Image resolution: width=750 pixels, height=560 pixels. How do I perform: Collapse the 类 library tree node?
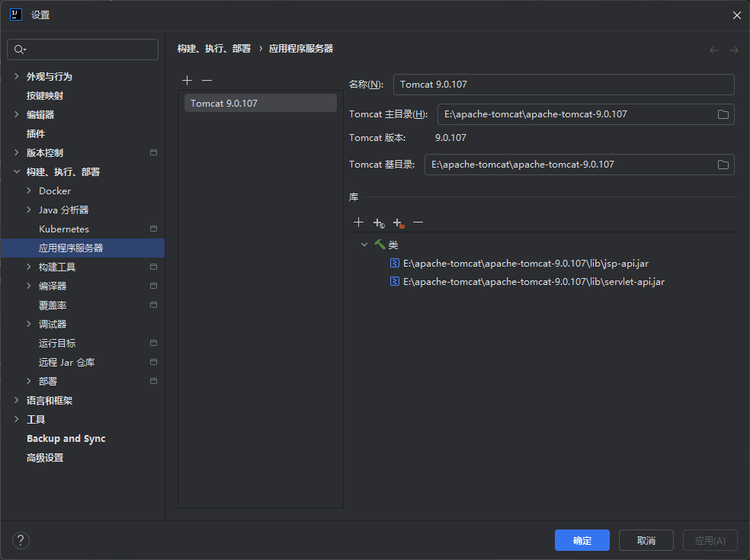(x=364, y=245)
